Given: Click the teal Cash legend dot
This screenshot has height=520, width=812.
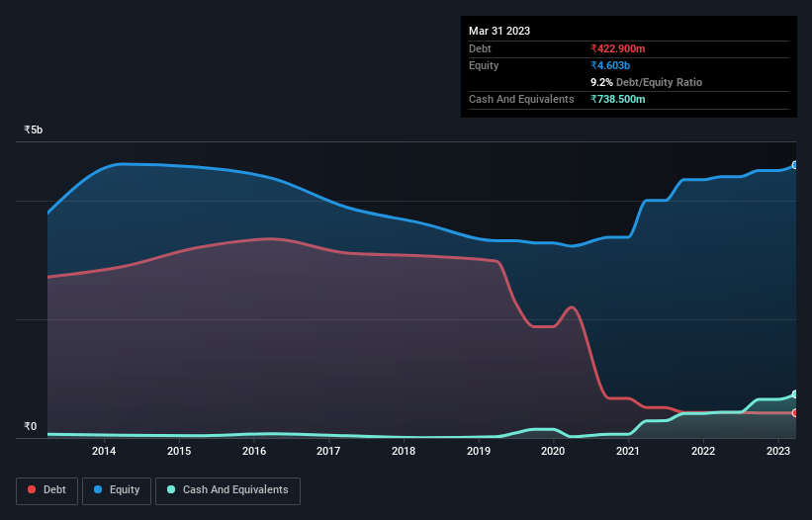Looking at the screenshot, I should pyautogui.click(x=171, y=489).
